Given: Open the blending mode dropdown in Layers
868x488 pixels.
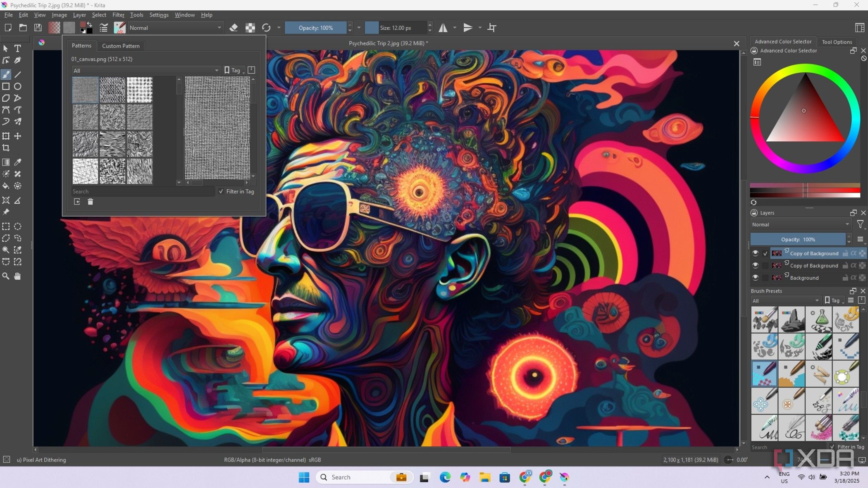Looking at the screenshot, I should 800,224.
